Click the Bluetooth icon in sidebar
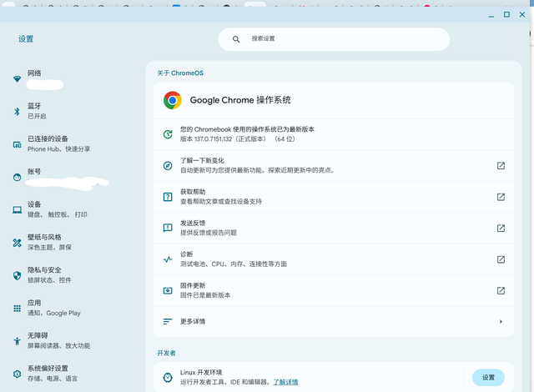Image resolution: width=534 pixels, height=392 pixels. (17, 111)
